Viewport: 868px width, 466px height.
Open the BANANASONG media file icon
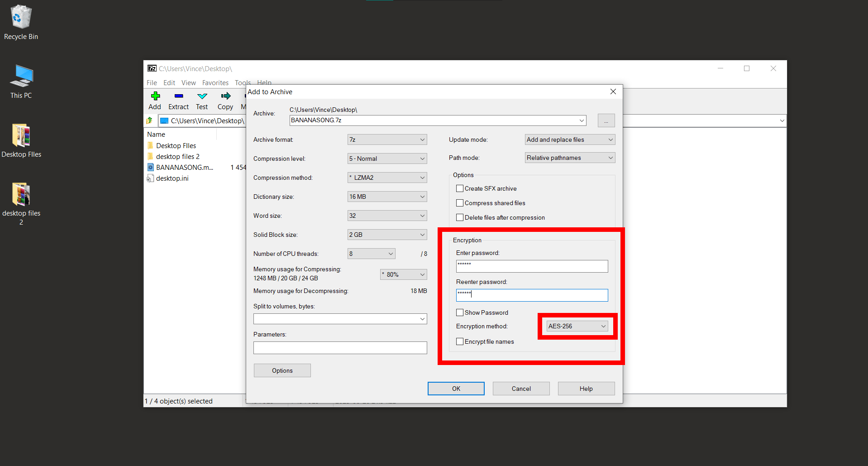pyautogui.click(x=151, y=167)
